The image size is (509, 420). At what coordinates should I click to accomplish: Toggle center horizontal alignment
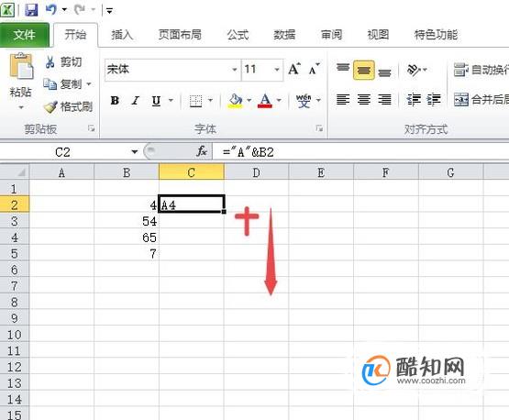pos(363,99)
